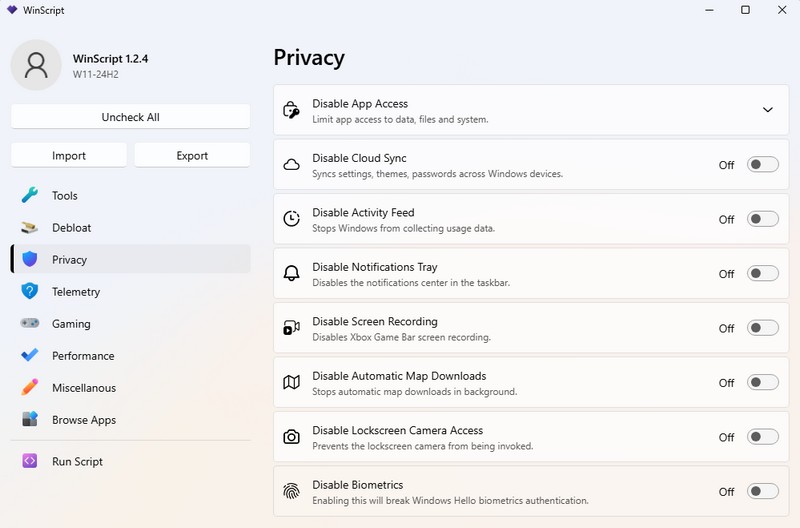Click the Performance checkmark icon
Image resolution: width=800 pixels, height=528 pixels.
30,356
